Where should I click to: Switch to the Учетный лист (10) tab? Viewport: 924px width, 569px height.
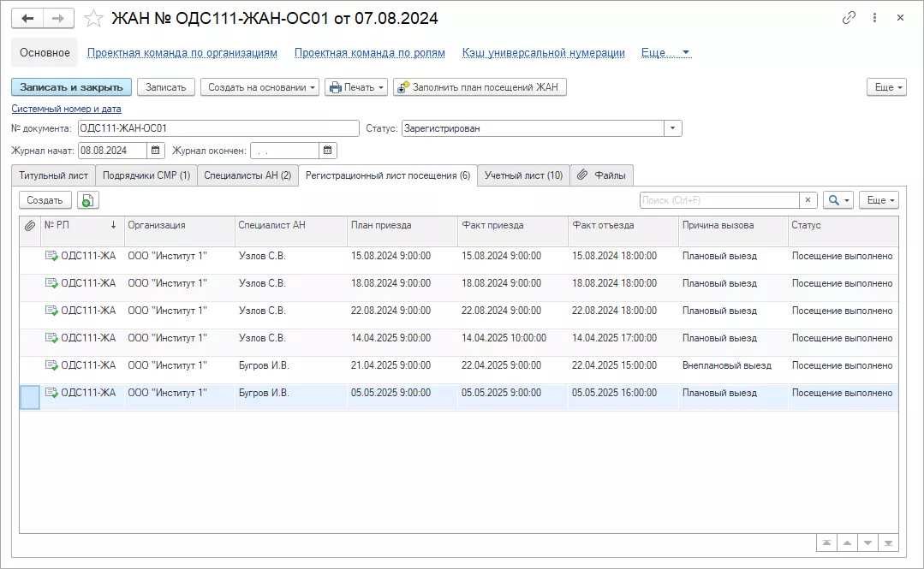click(x=523, y=175)
